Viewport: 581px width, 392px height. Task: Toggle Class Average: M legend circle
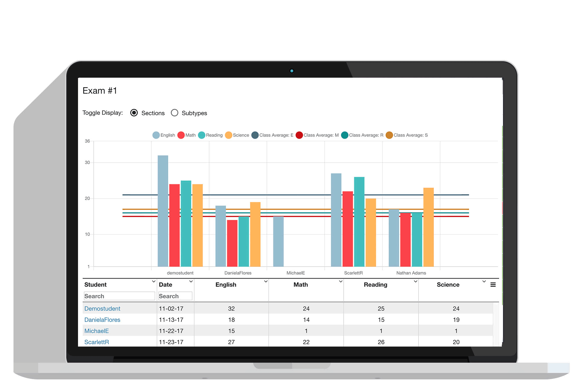(299, 135)
